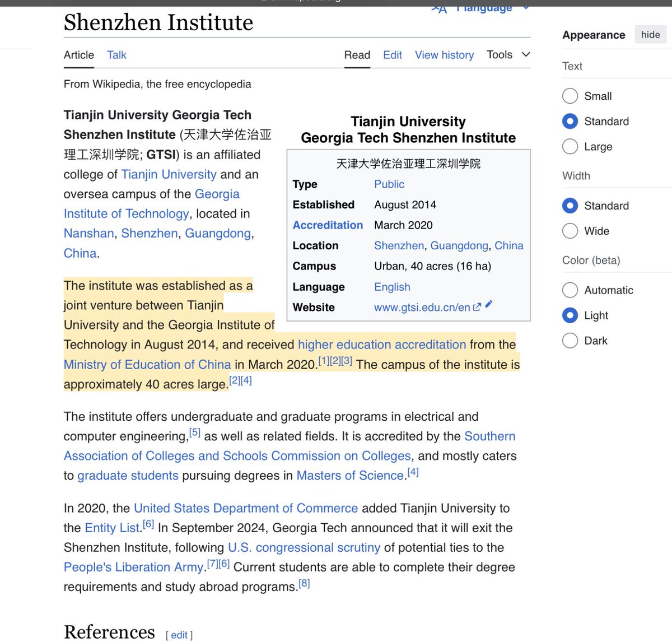Image resolution: width=672 pixels, height=642 pixels.
Task: Click 'From Wikipedia, the free encyclopedia' tagline
Action: [x=157, y=84]
